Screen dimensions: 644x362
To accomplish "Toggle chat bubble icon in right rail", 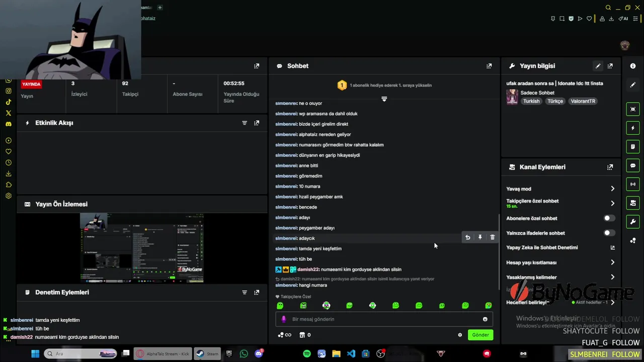I will coord(633,165).
